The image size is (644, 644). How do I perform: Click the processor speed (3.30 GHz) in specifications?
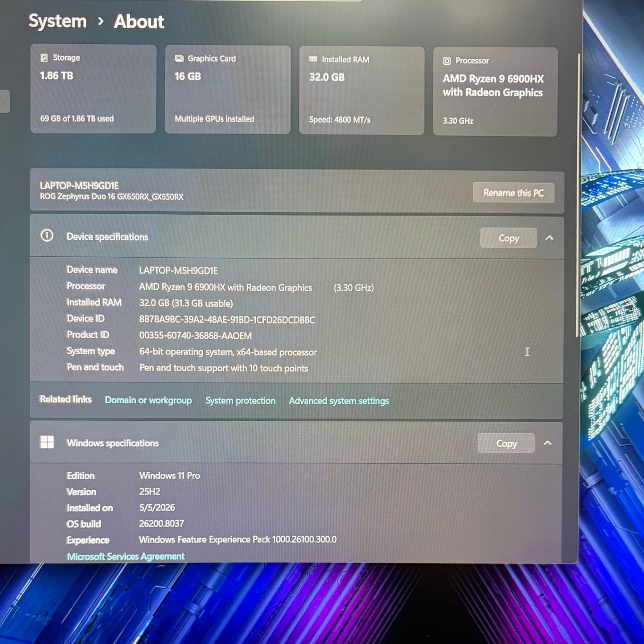point(354,288)
